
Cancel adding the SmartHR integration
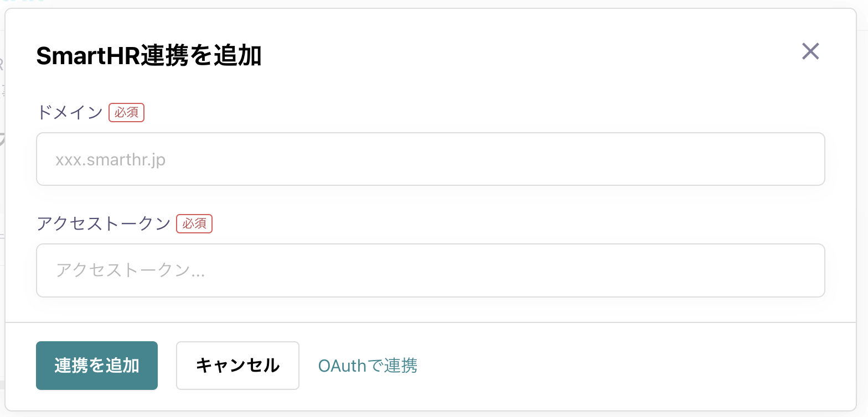coord(237,366)
